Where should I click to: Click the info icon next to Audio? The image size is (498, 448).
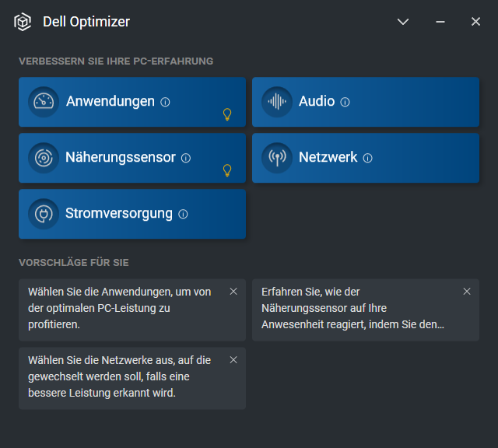(345, 102)
